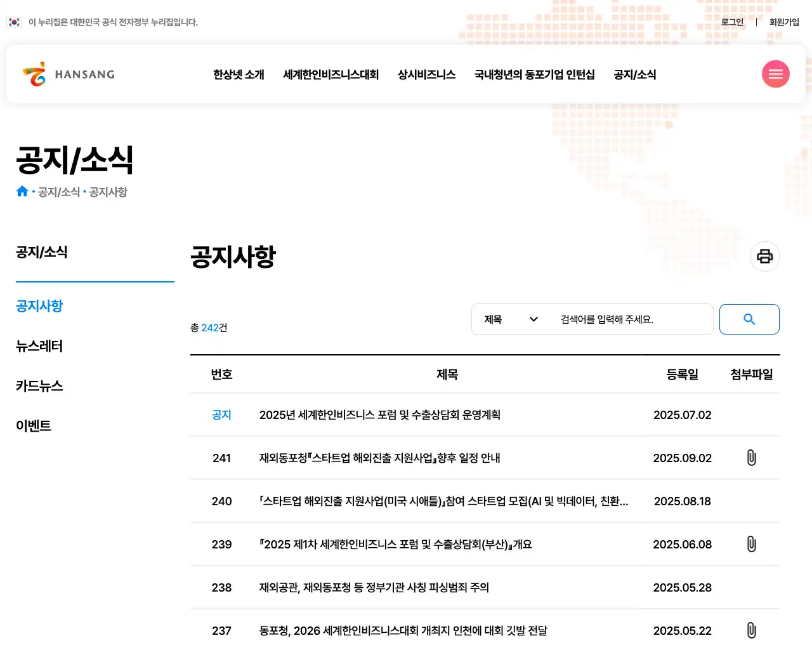Open the 공지/소식 top menu
Image resolution: width=812 pixels, height=650 pixels.
click(635, 74)
